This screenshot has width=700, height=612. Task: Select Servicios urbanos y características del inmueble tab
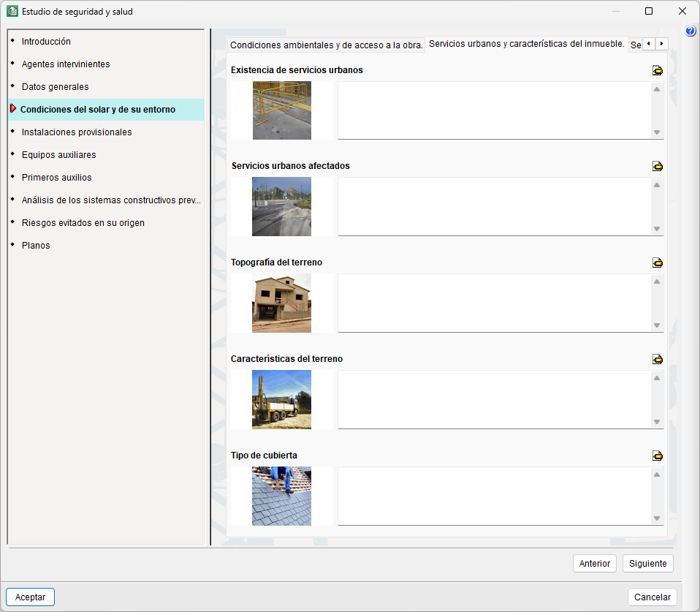tap(526, 44)
